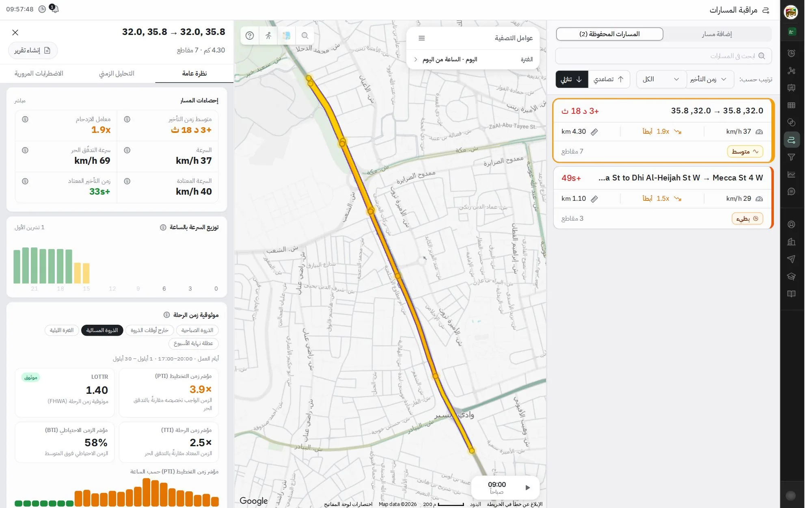This screenshot has height=508, width=812.
Task: Click info icon beside موثوقية زمن الرحلة
Action: (x=166, y=315)
